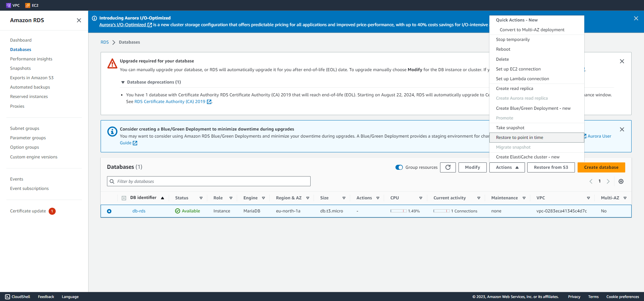Screen dimensions: 644x301
Task: Open Language settings in footer
Action: pyautogui.click(x=70, y=297)
